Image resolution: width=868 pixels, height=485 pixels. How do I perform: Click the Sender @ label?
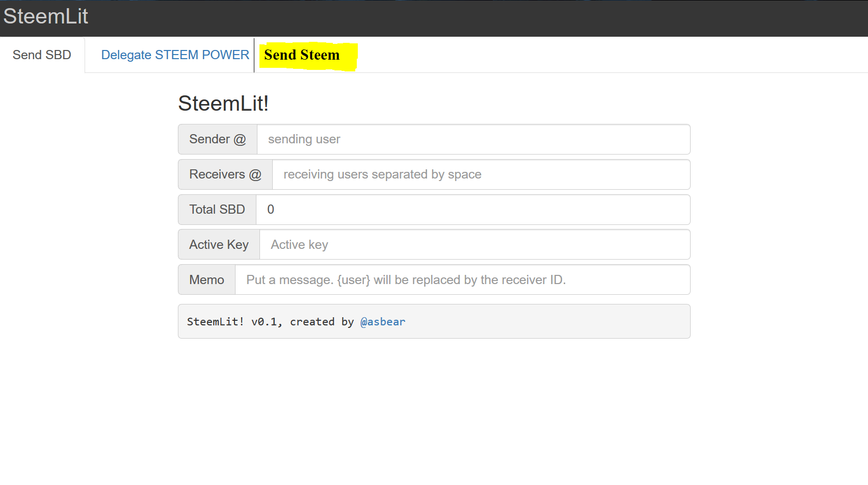(218, 139)
